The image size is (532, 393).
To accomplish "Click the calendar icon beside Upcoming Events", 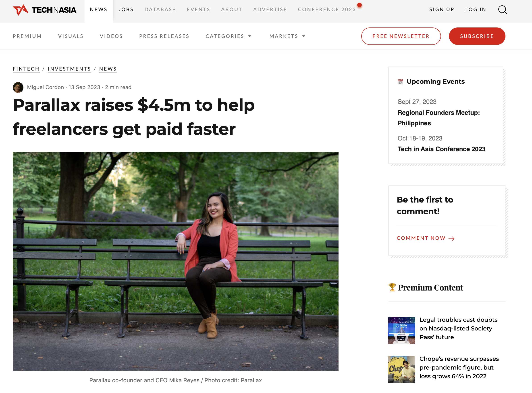I will point(400,82).
